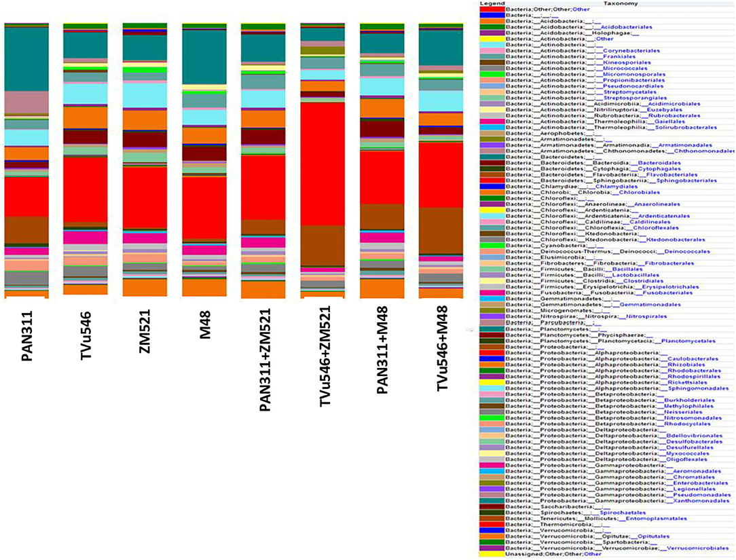Open the Sphingobacteriales taxonomy link
736x560 pixels.
click(686, 181)
